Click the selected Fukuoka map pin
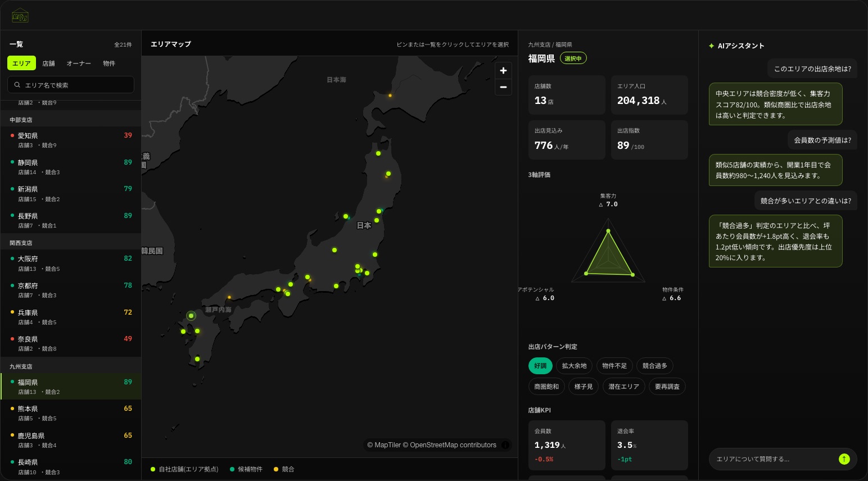Screen dimensions: 868x481 191,316
